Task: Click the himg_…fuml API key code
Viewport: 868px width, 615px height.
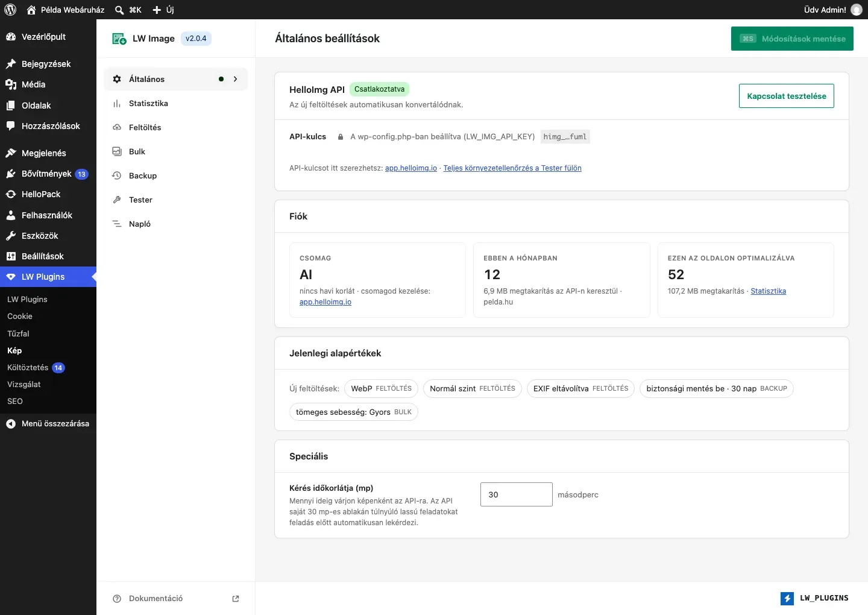Action: pos(565,137)
